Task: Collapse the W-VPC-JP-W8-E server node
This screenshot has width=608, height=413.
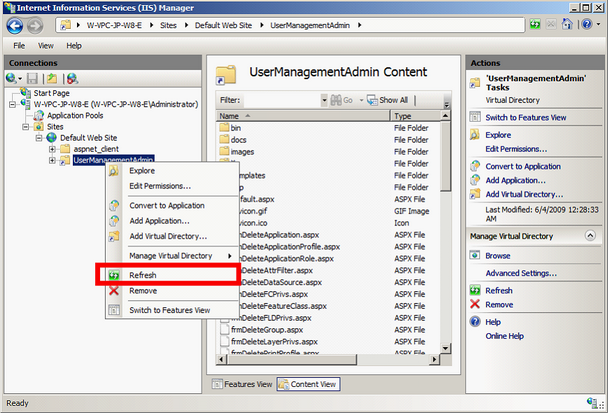Action: [13, 104]
